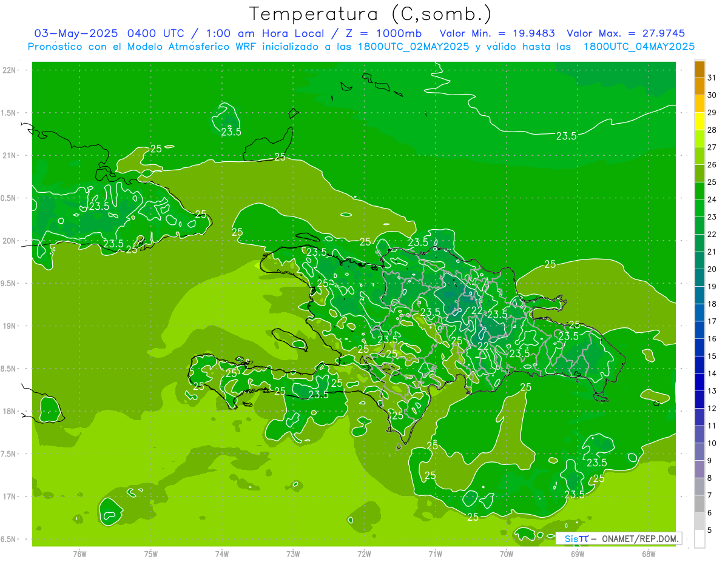Click the '22N' latitude axis label

pyautogui.click(x=10, y=70)
